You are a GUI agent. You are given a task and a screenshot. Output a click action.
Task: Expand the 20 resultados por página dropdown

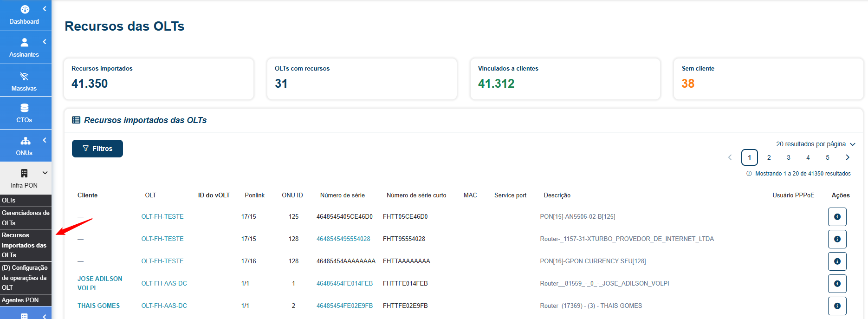(x=816, y=144)
